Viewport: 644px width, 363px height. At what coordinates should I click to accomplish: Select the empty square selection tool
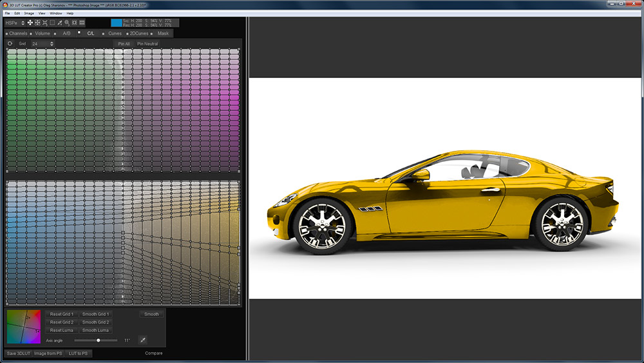pyautogui.click(x=52, y=23)
